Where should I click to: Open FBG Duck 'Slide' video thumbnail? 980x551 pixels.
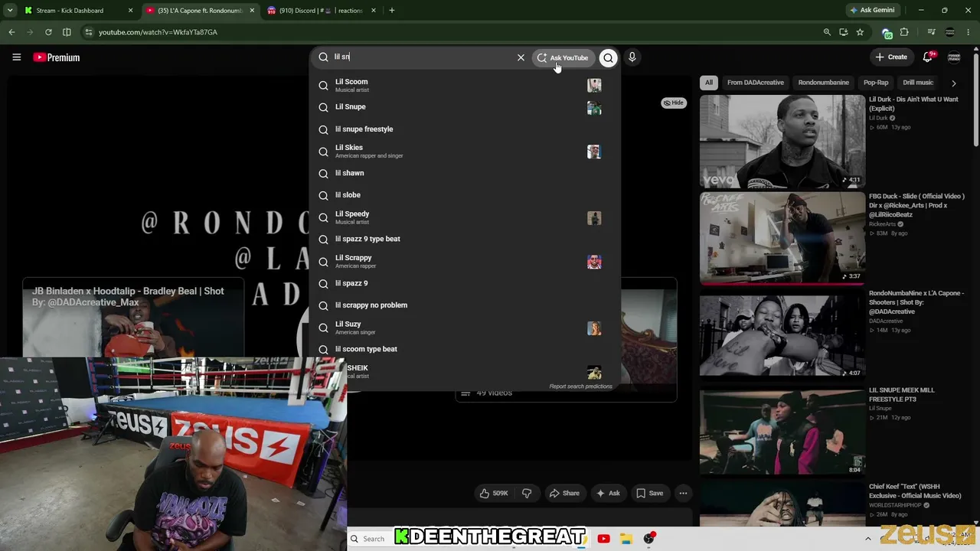coord(782,238)
